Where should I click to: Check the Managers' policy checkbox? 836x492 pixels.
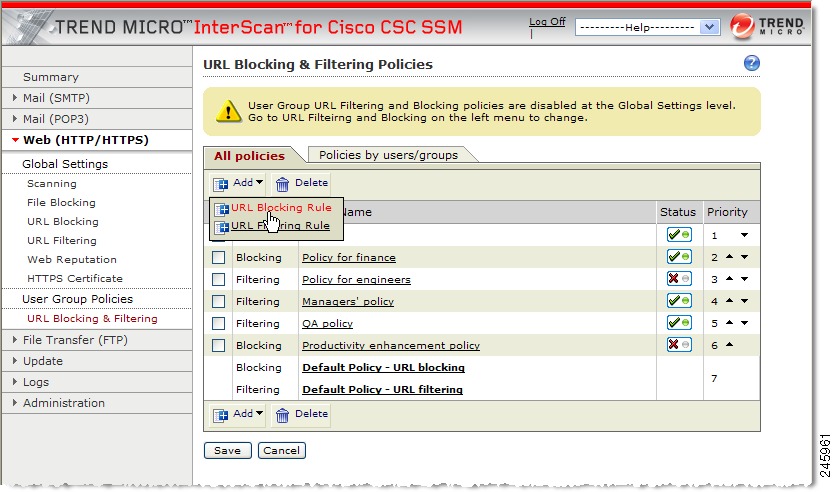point(219,301)
